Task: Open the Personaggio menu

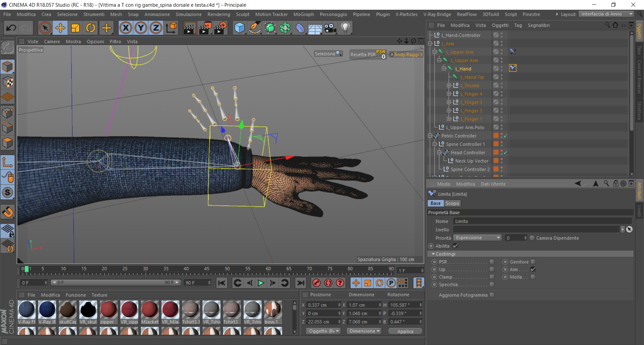Action: [333, 14]
